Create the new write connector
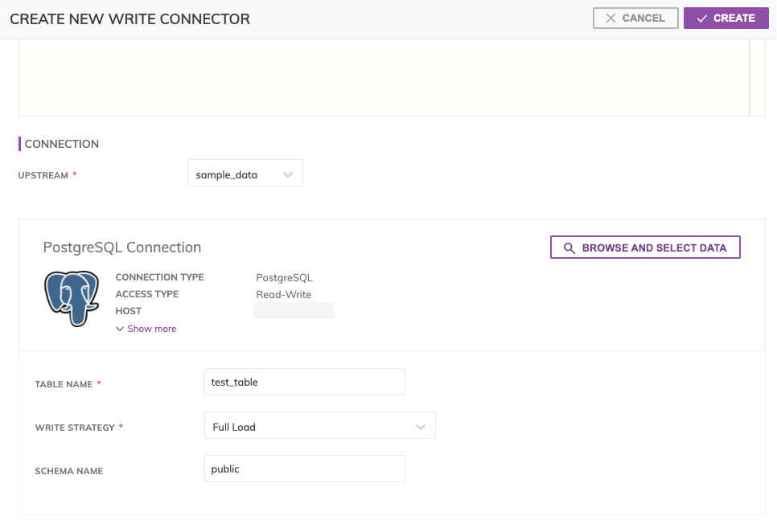 [726, 18]
